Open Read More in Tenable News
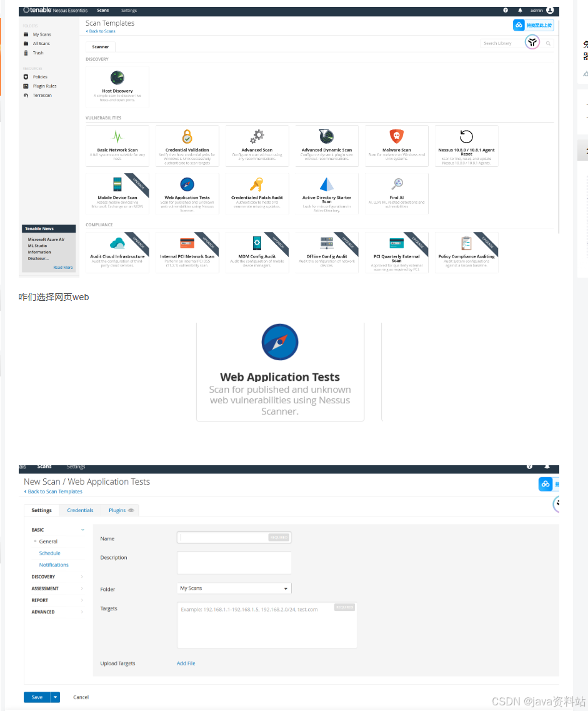588x711 pixels. pos(63,268)
